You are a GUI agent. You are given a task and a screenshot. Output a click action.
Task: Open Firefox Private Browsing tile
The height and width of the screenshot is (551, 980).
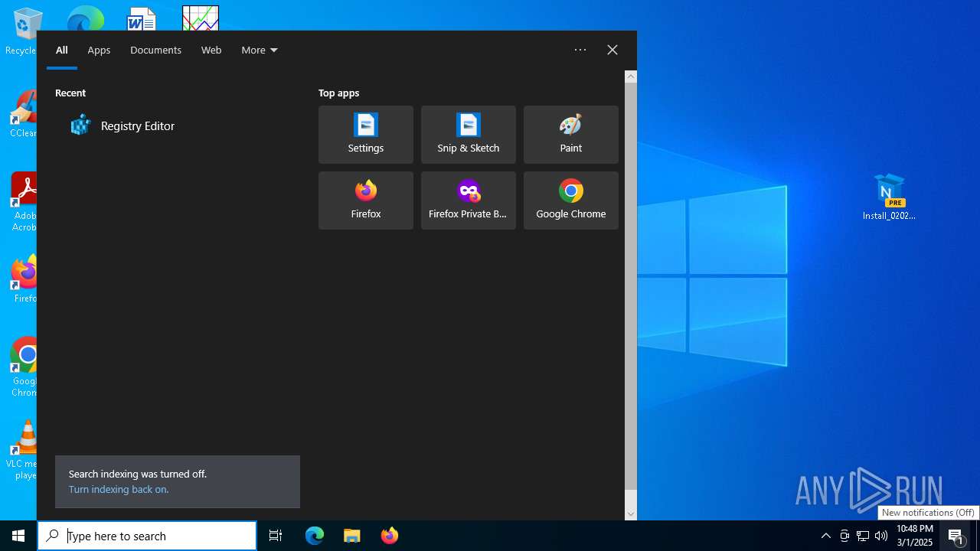pyautogui.click(x=469, y=201)
